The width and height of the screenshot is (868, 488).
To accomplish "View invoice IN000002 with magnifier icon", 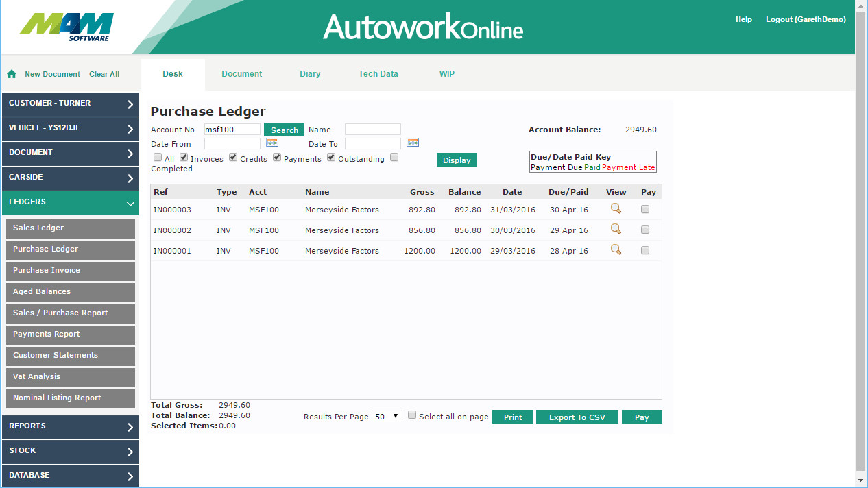I will coord(616,230).
